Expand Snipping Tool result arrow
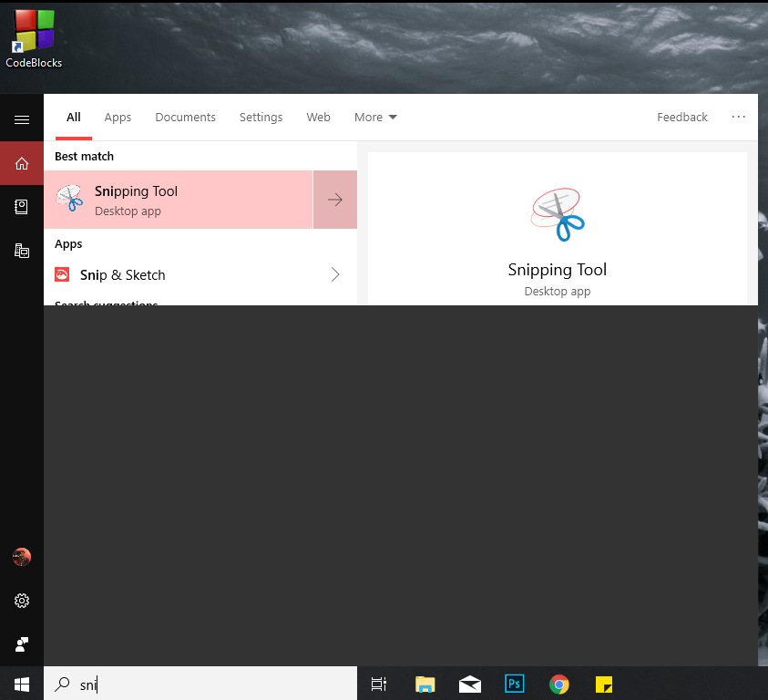Screen dimensions: 768x700 click(x=335, y=200)
